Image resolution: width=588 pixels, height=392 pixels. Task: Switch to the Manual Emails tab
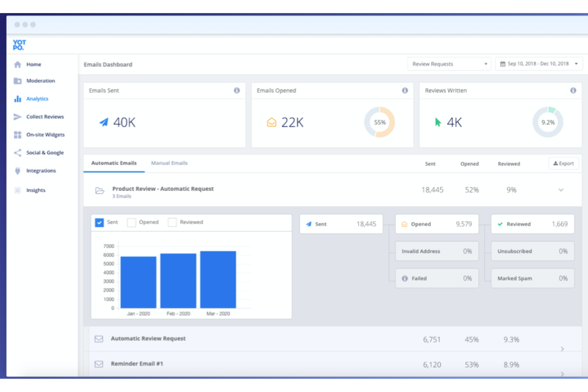point(169,163)
